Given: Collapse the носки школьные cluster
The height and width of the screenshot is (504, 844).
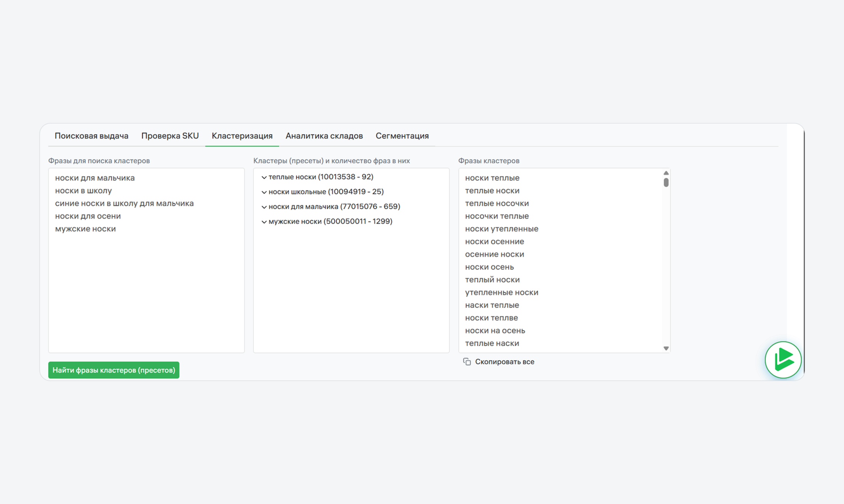Looking at the screenshot, I should [x=264, y=192].
